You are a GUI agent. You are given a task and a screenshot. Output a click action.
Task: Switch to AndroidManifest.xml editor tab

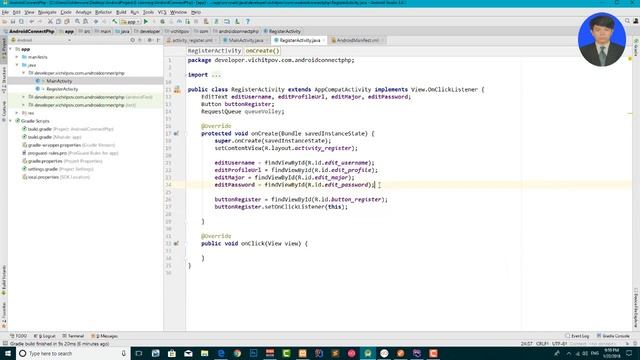pyautogui.click(x=356, y=40)
